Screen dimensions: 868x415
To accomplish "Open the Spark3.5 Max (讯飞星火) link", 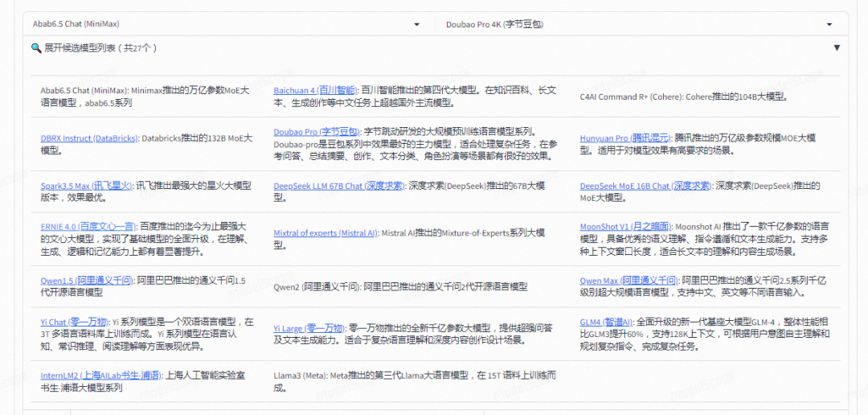I will [x=86, y=186].
